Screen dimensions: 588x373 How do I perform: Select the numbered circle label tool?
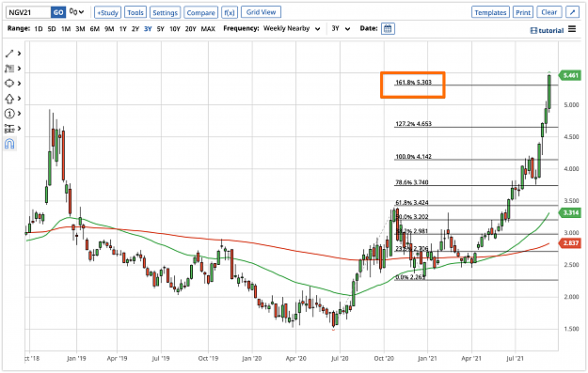(x=9, y=114)
